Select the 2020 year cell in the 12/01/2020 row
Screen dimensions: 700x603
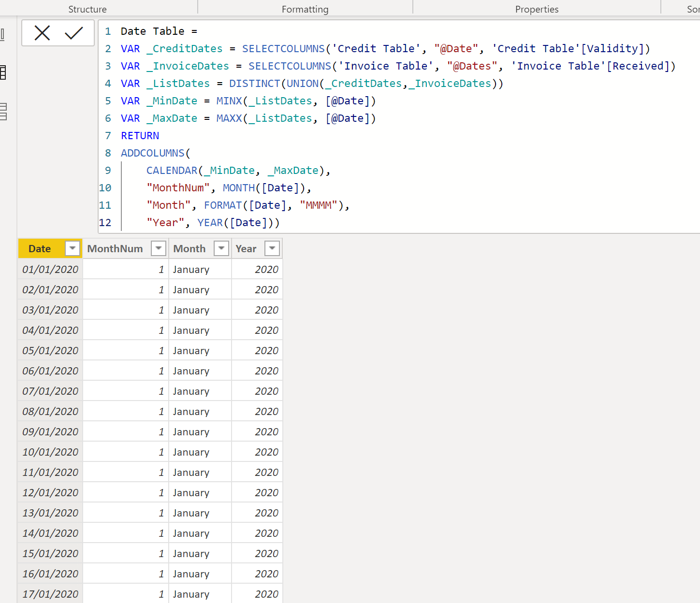(x=257, y=492)
